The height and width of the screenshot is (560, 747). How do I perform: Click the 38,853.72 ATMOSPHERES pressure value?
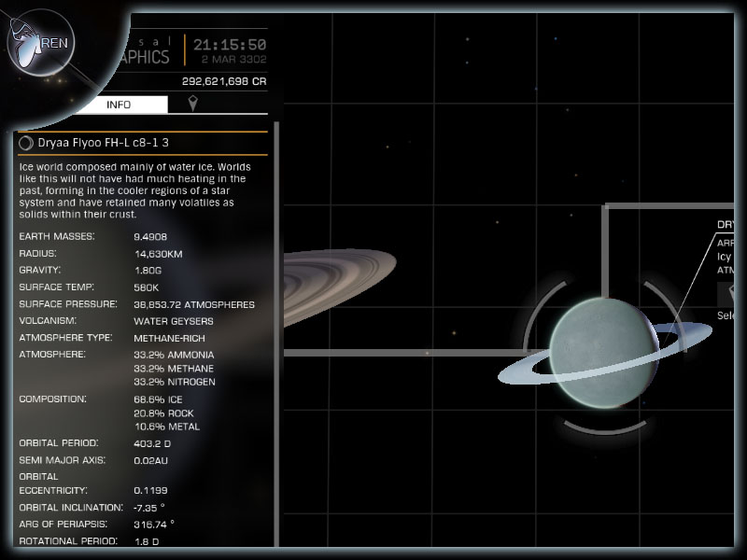pyautogui.click(x=194, y=304)
